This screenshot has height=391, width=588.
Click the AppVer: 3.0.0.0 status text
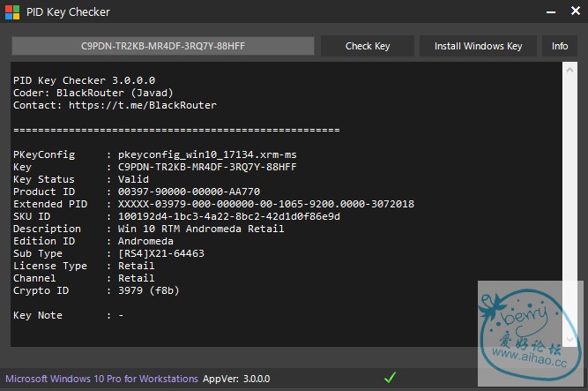pos(236,379)
